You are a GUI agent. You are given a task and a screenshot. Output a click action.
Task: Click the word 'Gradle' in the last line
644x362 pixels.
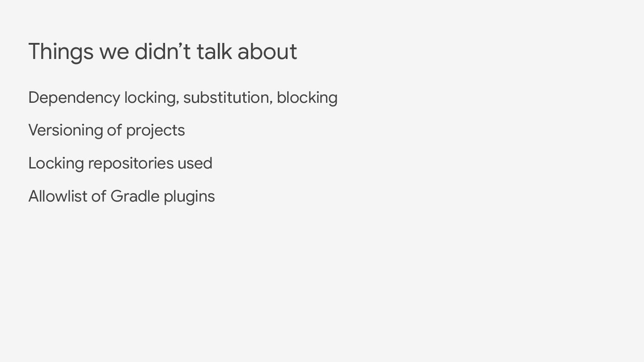tap(135, 196)
